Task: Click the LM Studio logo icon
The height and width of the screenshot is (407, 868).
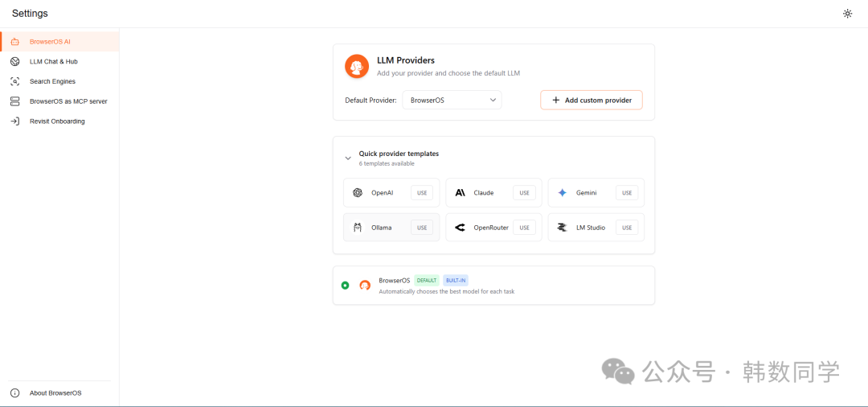Action: coord(563,228)
